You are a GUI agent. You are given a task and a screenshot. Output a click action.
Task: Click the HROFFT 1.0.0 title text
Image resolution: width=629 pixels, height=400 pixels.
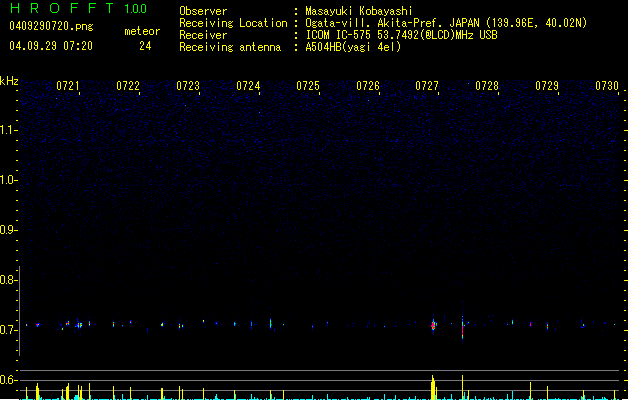click(79, 8)
